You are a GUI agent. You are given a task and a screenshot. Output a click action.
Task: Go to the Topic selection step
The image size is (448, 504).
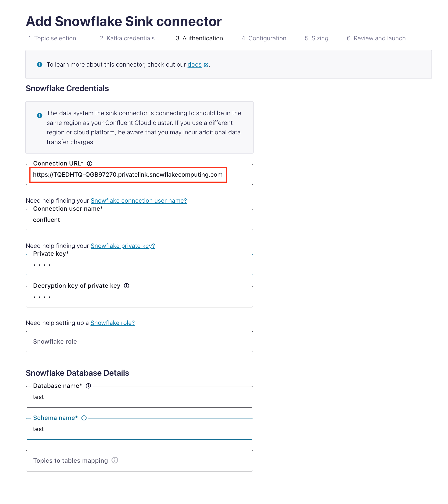[52, 38]
